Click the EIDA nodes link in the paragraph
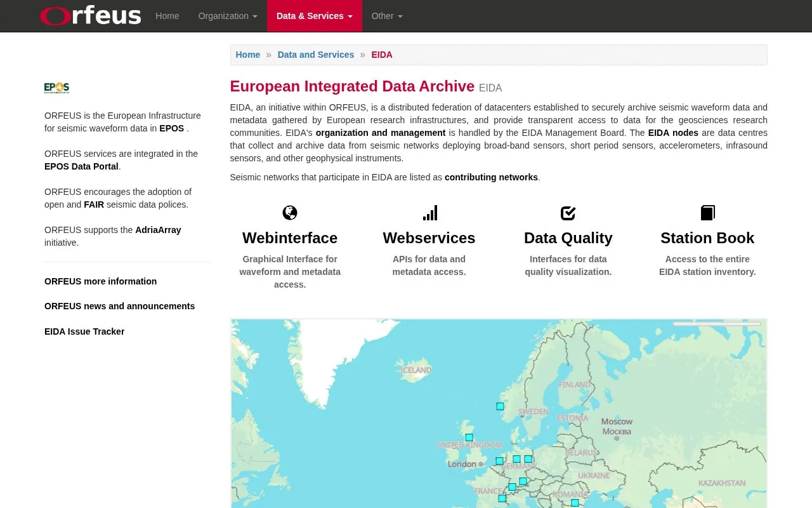812x508 pixels. coord(673,133)
